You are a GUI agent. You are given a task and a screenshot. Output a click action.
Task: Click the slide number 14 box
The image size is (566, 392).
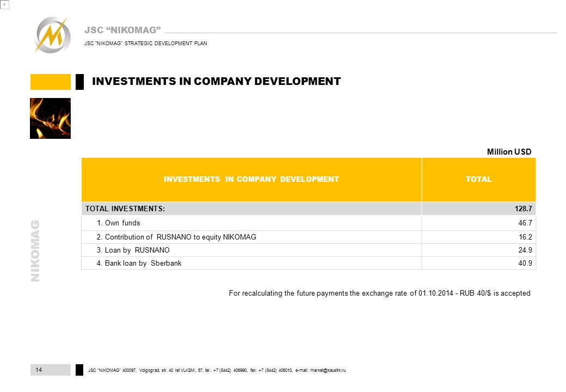[x=51, y=370]
